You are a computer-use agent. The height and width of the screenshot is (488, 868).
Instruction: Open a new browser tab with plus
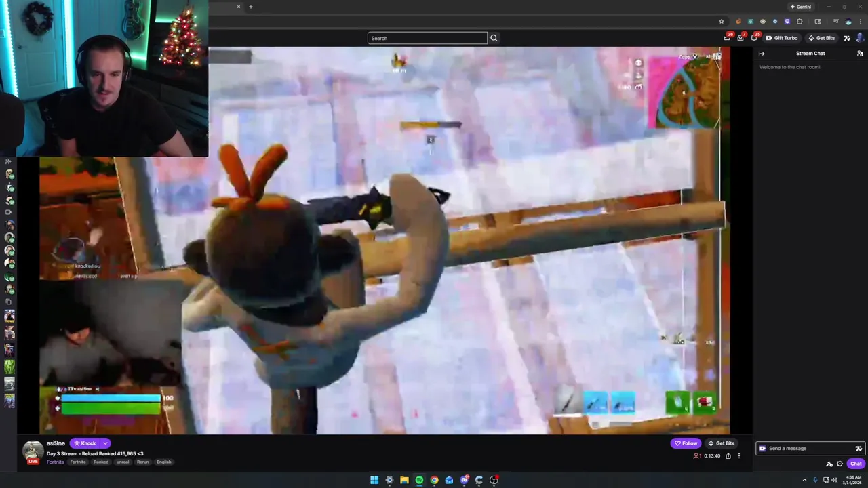click(250, 7)
